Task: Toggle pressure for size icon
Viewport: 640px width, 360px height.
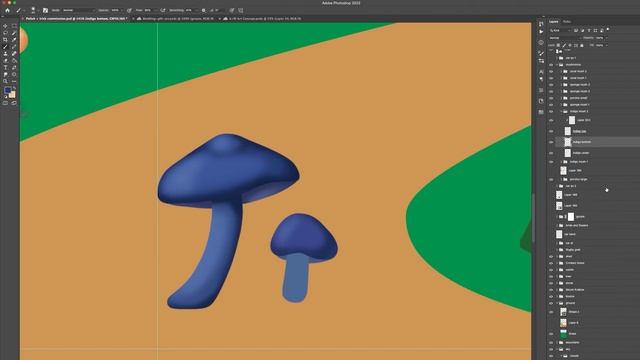Action: [x=231, y=10]
